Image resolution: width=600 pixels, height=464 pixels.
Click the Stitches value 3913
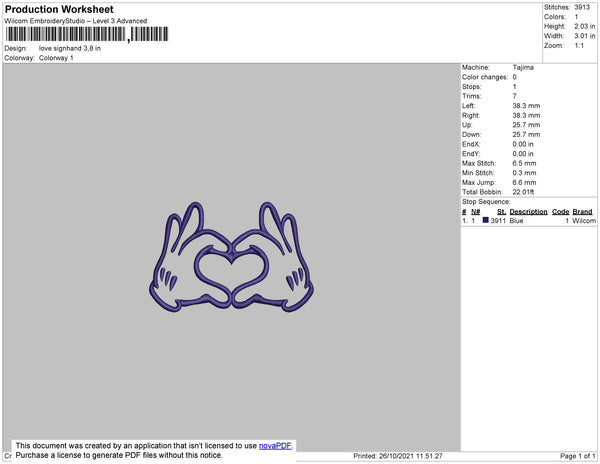[x=582, y=7]
